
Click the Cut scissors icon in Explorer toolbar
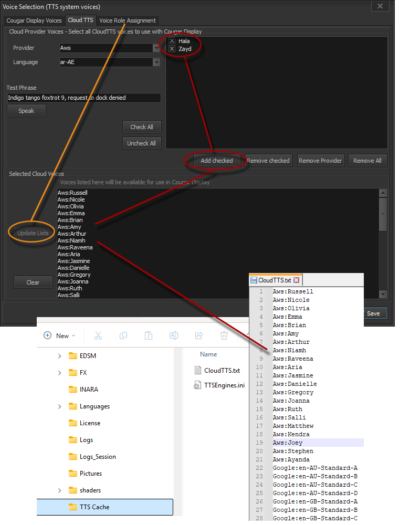98,335
